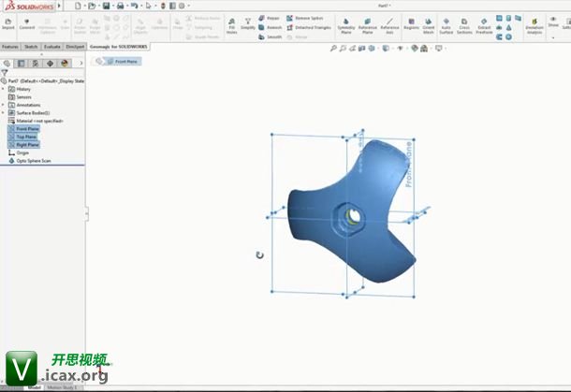This screenshot has width=571, height=392.
Task: Click the Orient Mesh tool
Action: (x=429, y=26)
